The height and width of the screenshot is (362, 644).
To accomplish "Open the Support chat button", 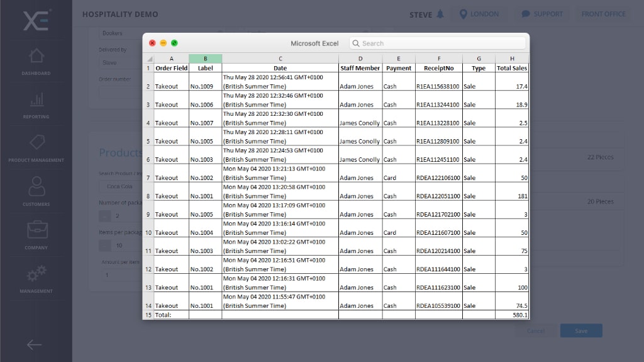I will [x=542, y=14].
